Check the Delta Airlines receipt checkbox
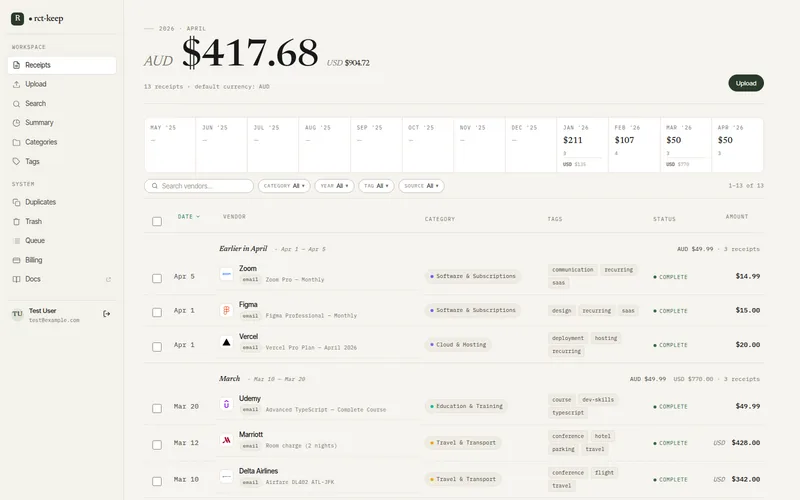 [x=157, y=481]
